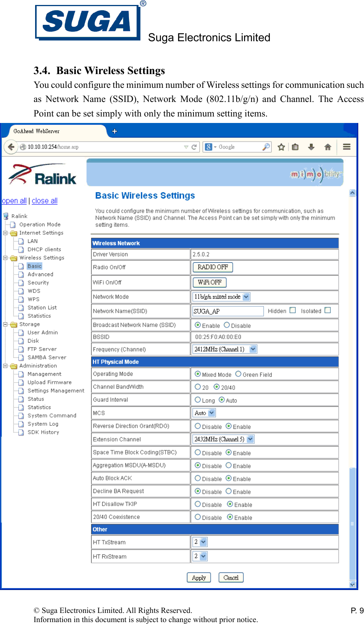Select Disable for 20/40 Coexistence

tap(198, 517)
